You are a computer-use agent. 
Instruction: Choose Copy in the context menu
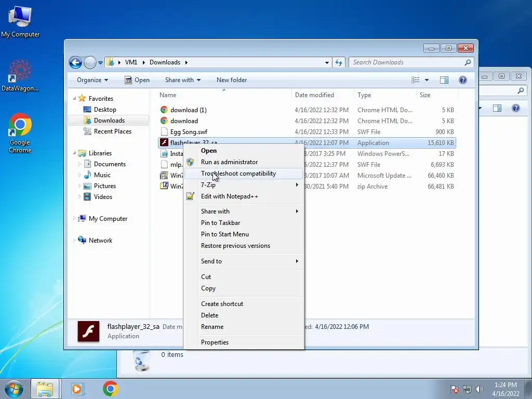pos(244,288)
